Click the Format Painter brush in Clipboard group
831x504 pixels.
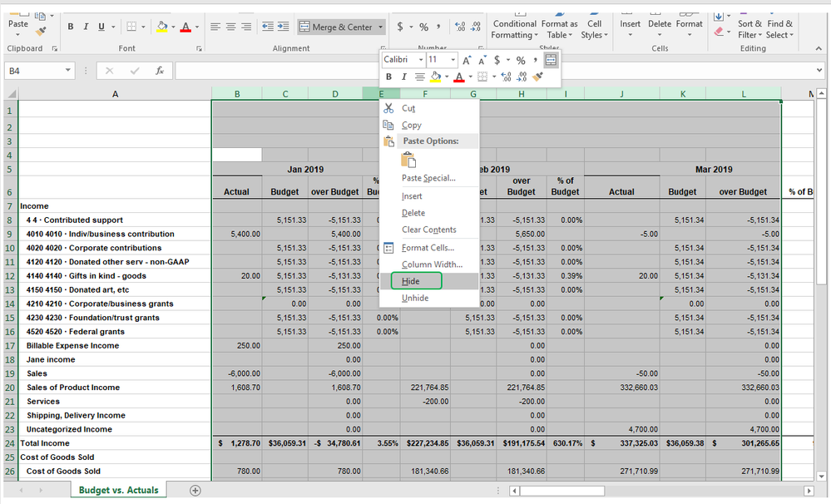[41, 31]
